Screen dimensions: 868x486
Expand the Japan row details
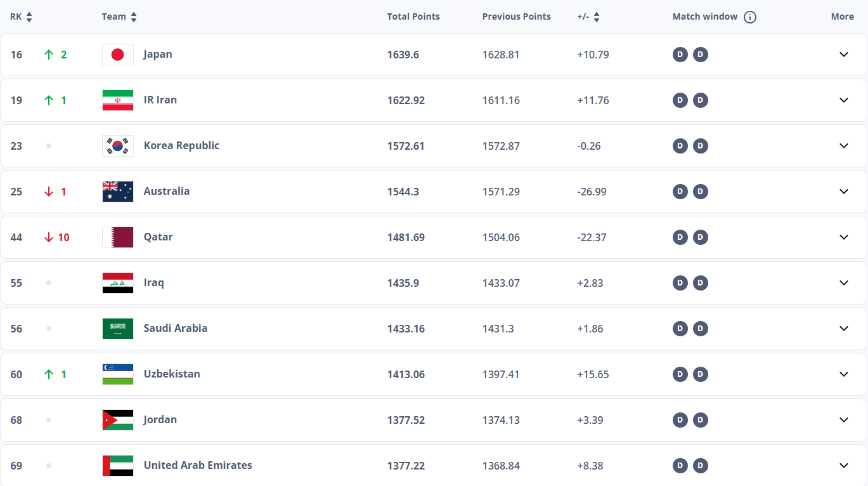[844, 55]
